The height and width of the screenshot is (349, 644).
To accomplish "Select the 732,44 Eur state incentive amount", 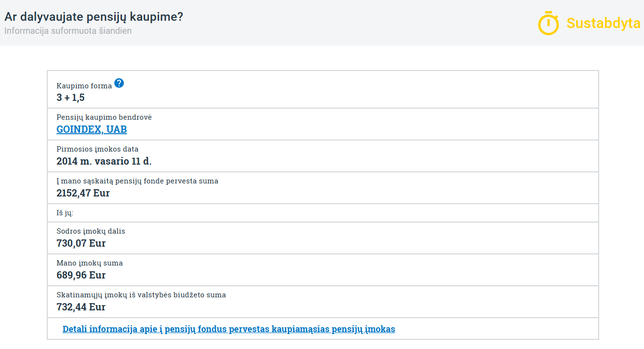I will 81,307.
